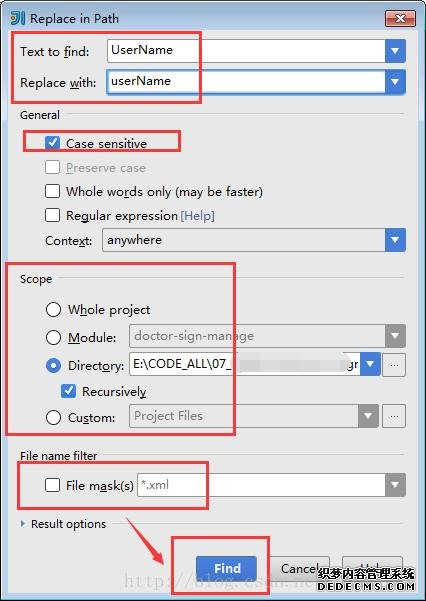This screenshot has height=601, width=426.
Task: Select the Module scope radio button
Action: (x=53, y=337)
